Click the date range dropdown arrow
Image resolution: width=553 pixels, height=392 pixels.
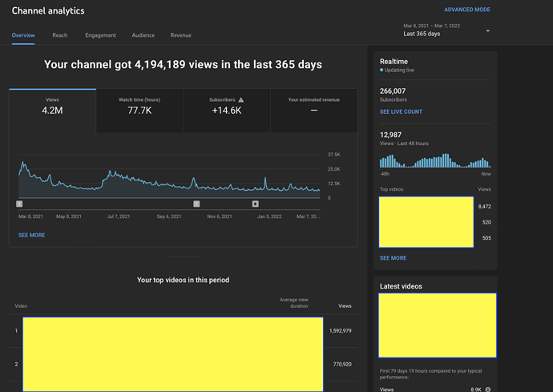488,31
